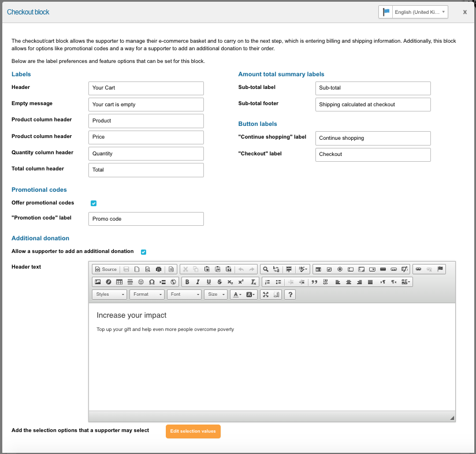The width and height of the screenshot is (476, 454).
Task: Maximize the editor with the expand icon
Action: pos(265,295)
